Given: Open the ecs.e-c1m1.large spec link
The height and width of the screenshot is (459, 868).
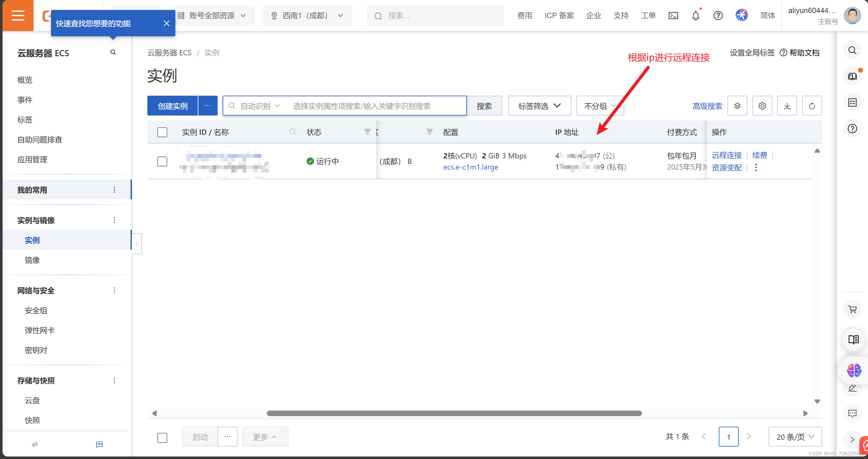Looking at the screenshot, I should [470, 167].
